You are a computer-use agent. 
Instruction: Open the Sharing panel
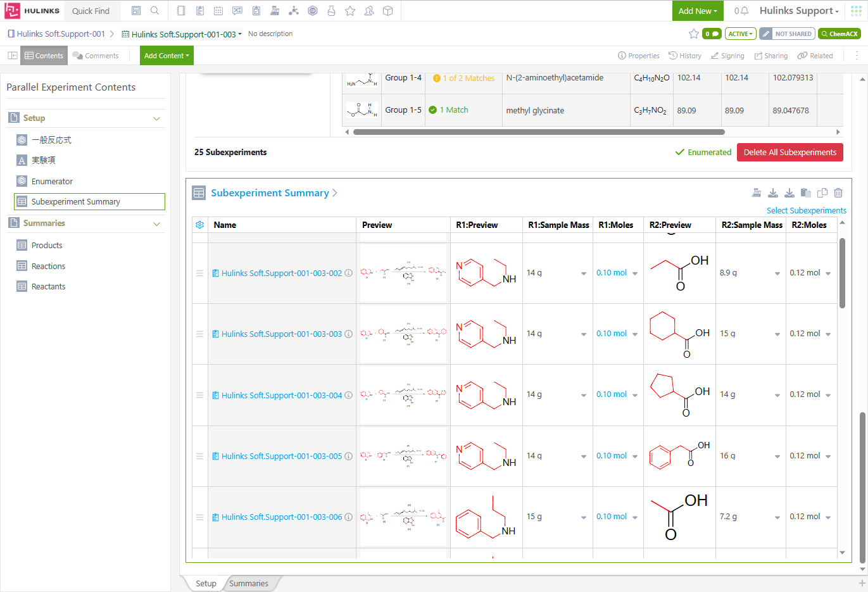coord(771,56)
